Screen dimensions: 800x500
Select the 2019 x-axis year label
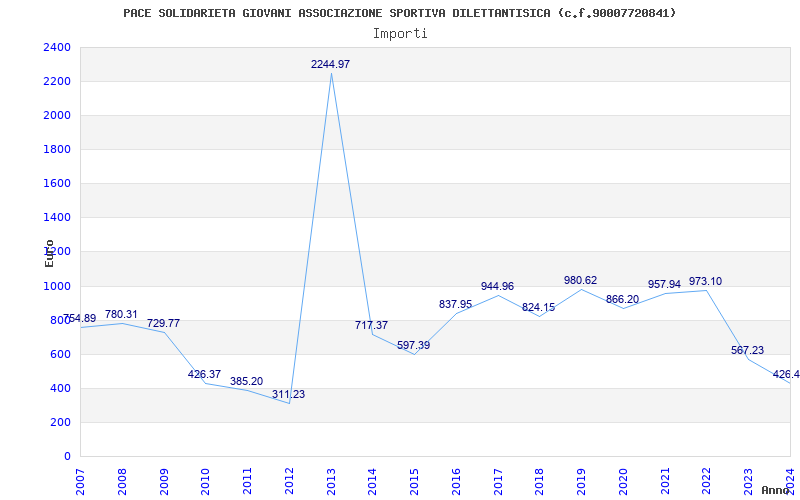pos(582,481)
